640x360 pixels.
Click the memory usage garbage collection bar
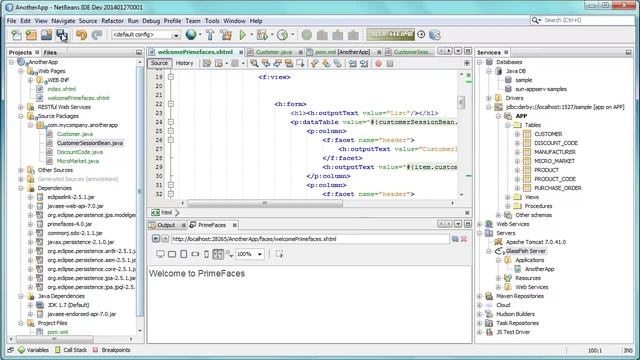pos(391,35)
